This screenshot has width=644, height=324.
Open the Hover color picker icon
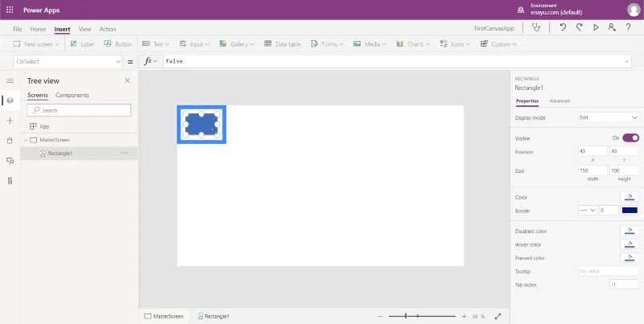[630, 244]
